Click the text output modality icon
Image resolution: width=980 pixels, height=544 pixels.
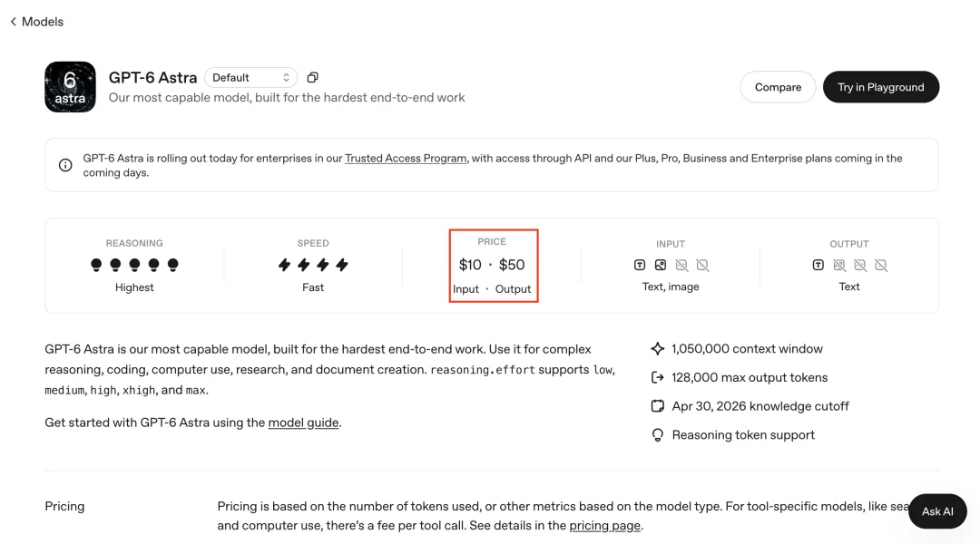818,265
